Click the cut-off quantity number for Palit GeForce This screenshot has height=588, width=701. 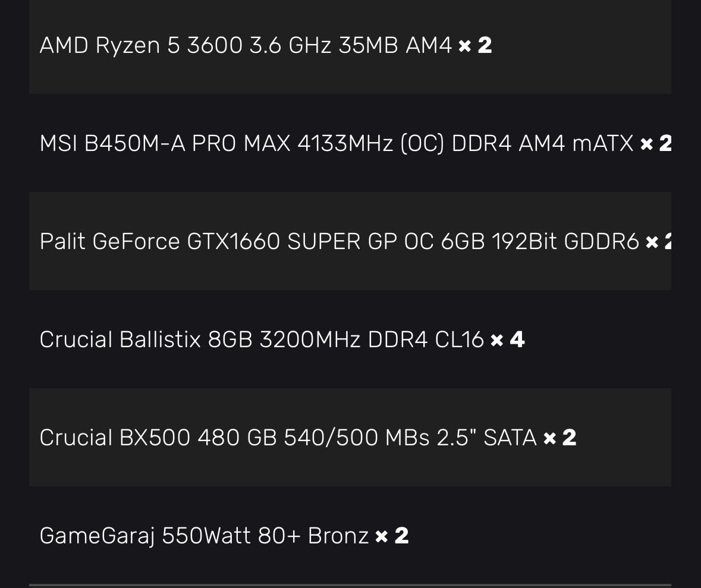click(667, 241)
